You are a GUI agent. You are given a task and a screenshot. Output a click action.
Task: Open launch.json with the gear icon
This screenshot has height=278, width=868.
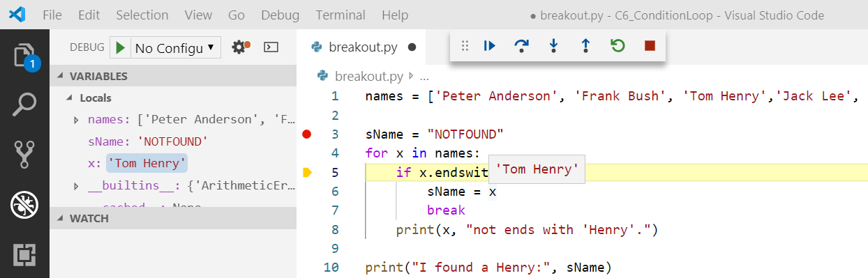coord(240,47)
